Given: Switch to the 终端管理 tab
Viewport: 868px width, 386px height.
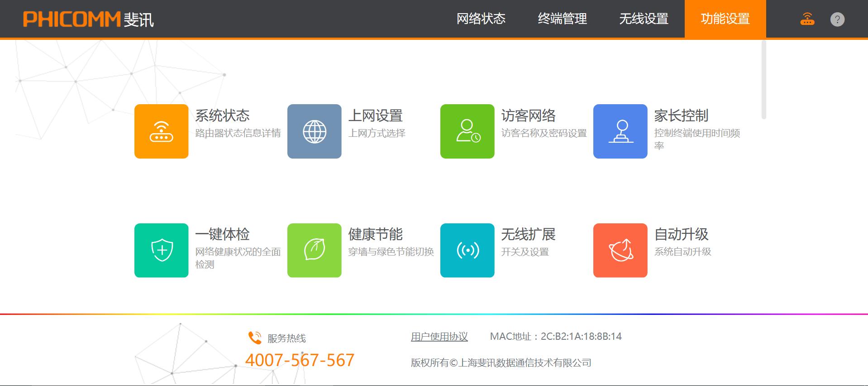Looking at the screenshot, I should coord(562,19).
